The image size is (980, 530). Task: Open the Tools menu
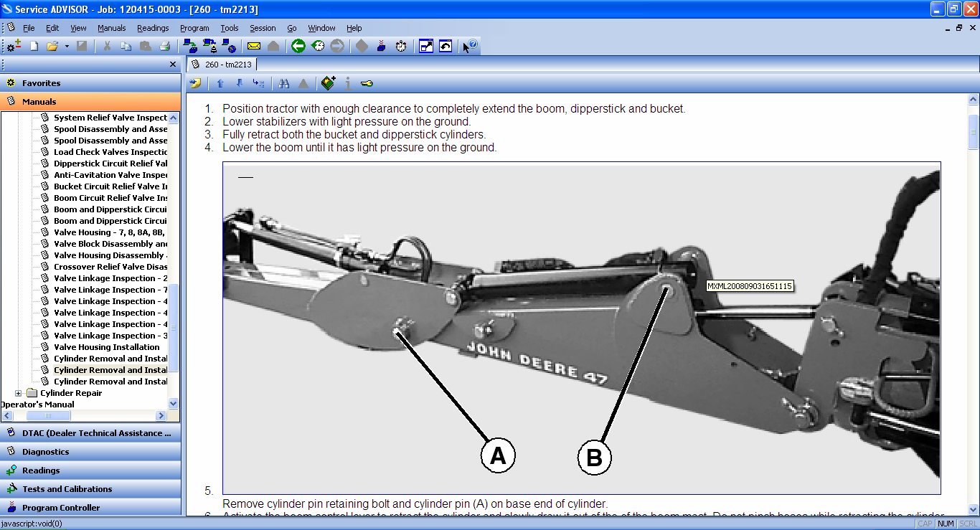pos(230,28)
